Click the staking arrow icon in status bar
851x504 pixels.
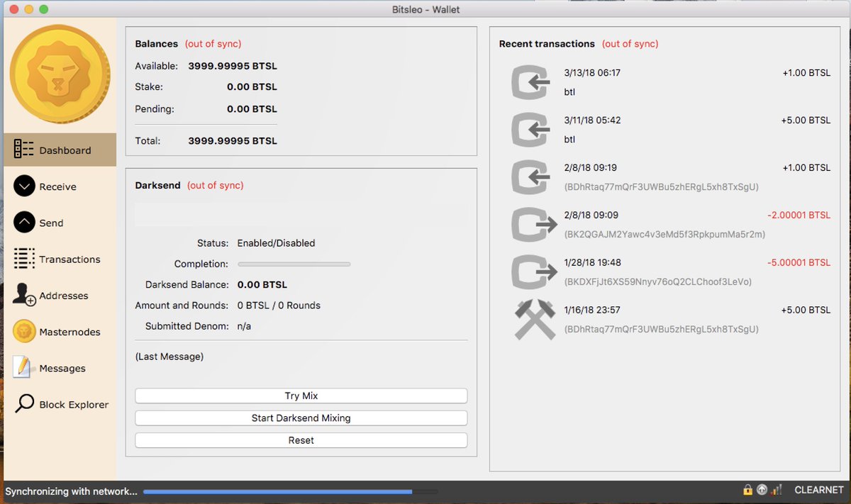click(x=762, y=490)
